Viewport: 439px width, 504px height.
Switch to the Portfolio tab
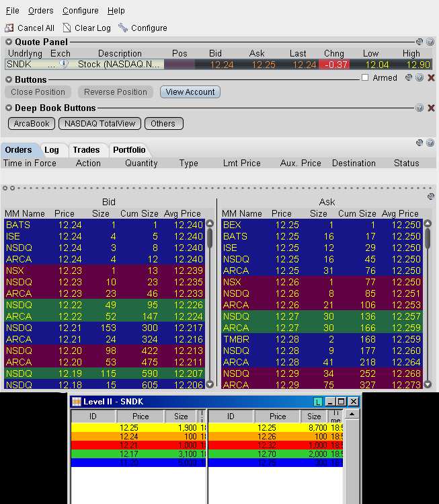pos(129,150)
